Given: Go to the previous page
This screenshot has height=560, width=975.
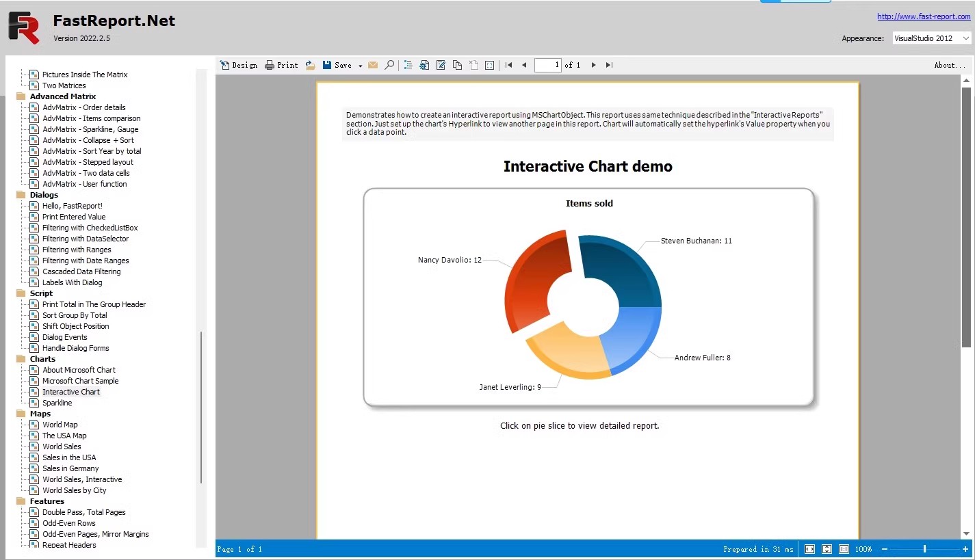Looking at the screenshot, I should click(524, 65).
